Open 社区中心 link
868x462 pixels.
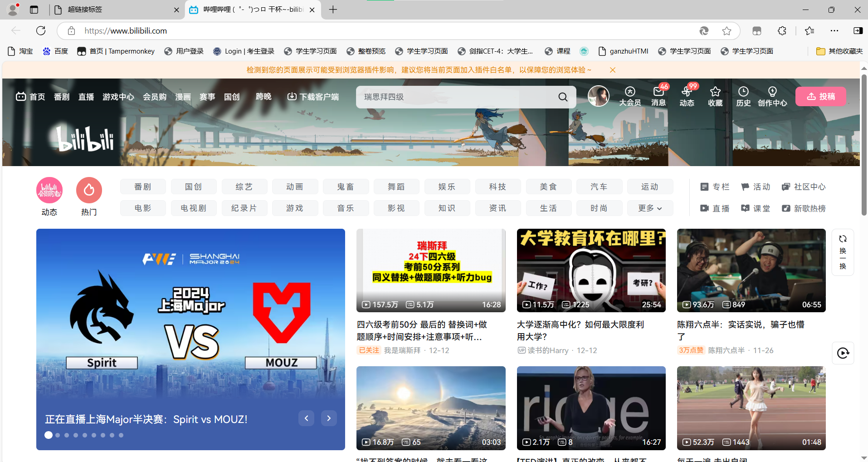pos(804,187)
